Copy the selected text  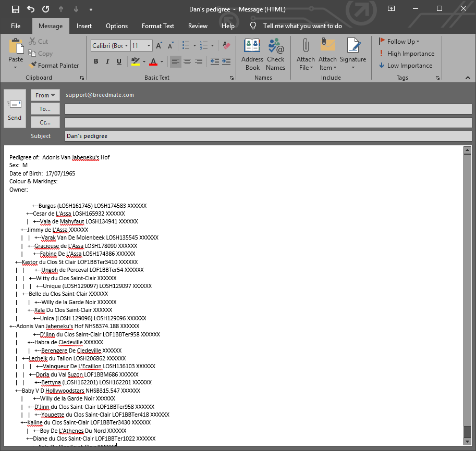click(x=41, y=53)
